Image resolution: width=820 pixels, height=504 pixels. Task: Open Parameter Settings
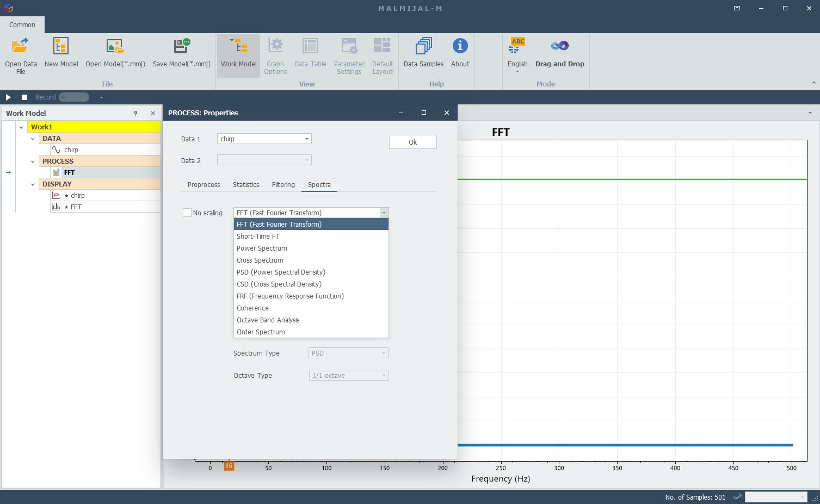click(x=349, y=55)
